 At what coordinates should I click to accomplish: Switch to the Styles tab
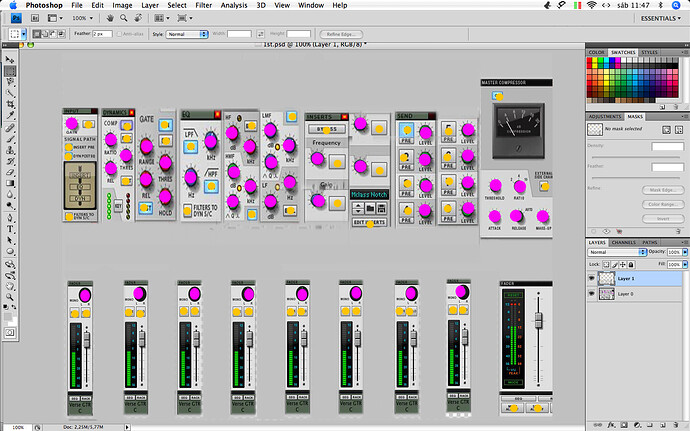(x=650, y=52)
